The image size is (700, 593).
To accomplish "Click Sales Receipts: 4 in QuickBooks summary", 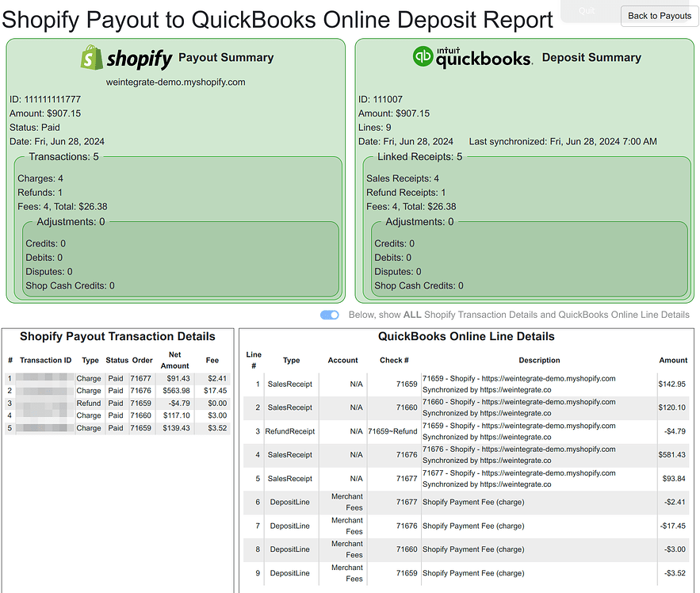I will (403, 178).
